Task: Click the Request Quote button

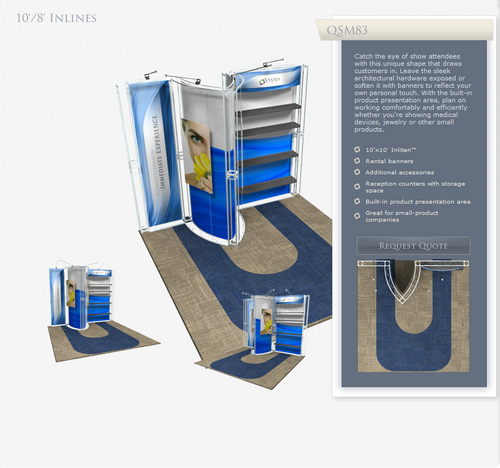Action: click(413, 246)
